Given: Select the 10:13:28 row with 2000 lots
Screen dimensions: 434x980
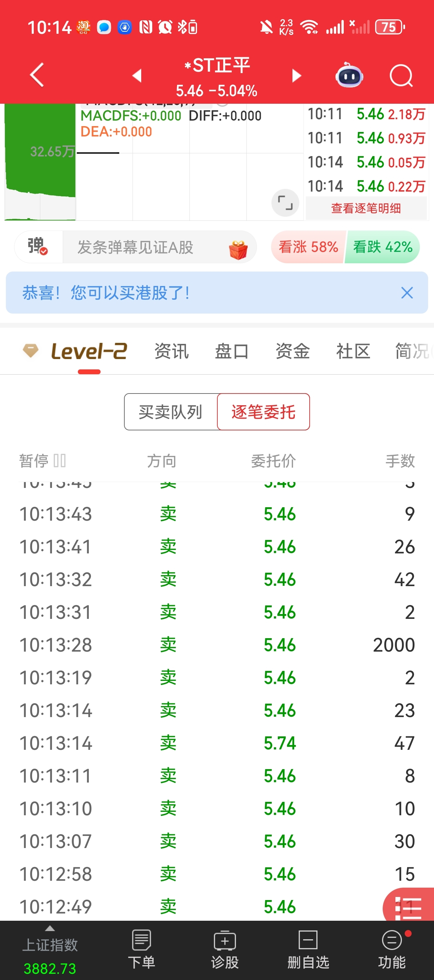Looking at the screenshot, I should pyautogui.click(x=217, y=645).
